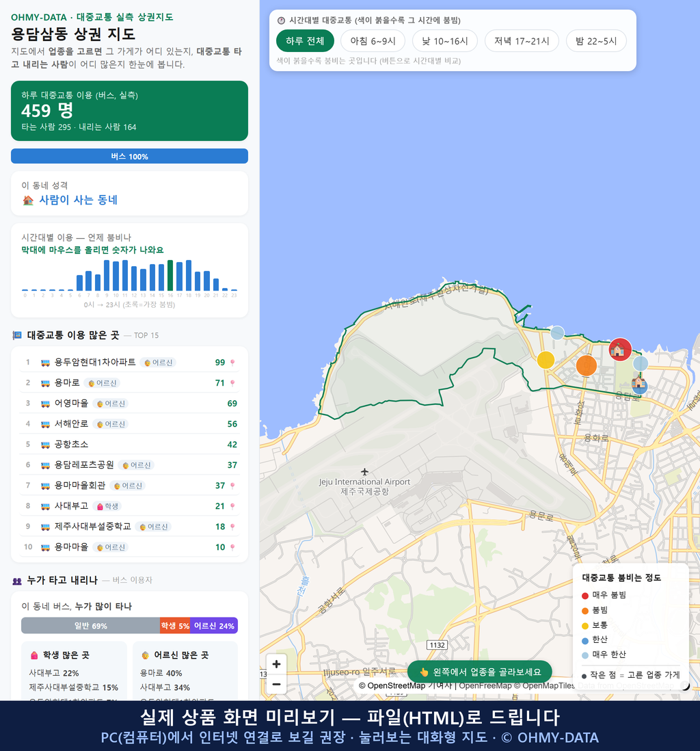Image resolution: width=700 pixels, height=751 pixels.
Task: Click the 69 count in 어영마을 row
Action: tap(232, 404)
